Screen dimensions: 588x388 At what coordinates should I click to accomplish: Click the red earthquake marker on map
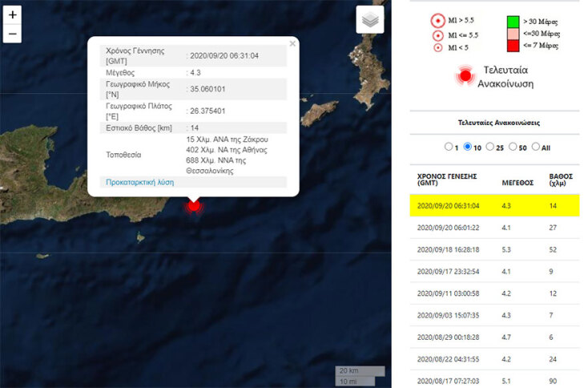click(193, 205)
